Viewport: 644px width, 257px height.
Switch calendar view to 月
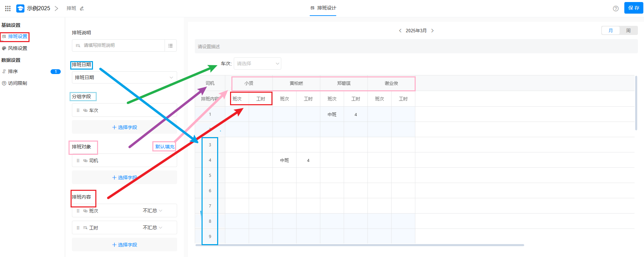point(610,31)
